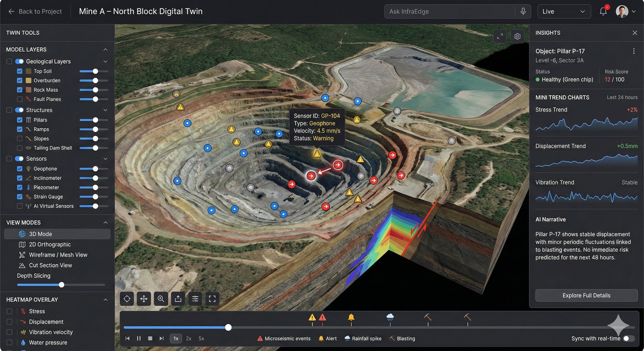Enable the Water pressure heatmap checkbox

pyautogui.click(x=9, y=343)
